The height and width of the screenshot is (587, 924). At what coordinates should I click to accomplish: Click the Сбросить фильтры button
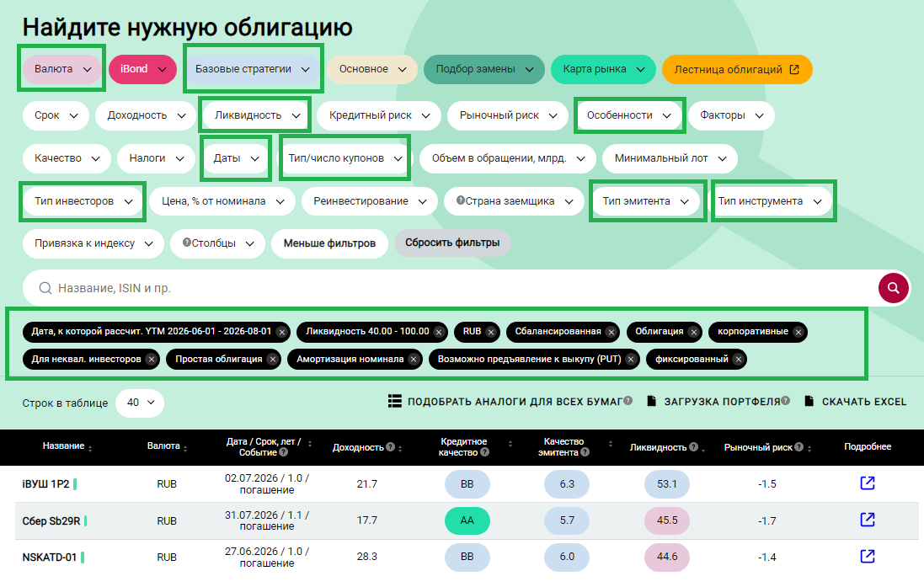(x=452, y=243)
